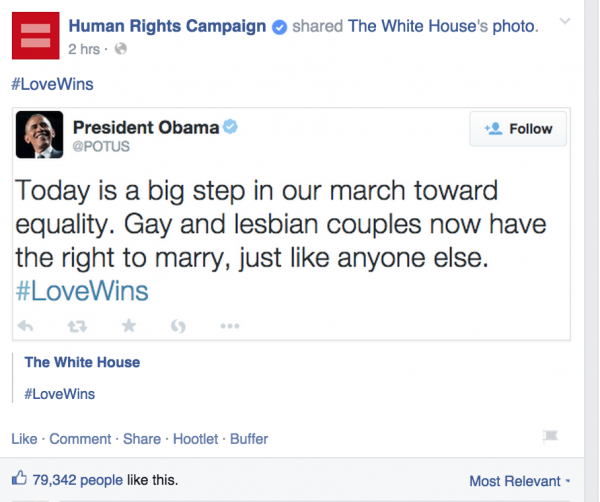Viewport: 600px width, 502px height.
Task: Click the swirl icon beside the star
Action: (x=178, y=326)
